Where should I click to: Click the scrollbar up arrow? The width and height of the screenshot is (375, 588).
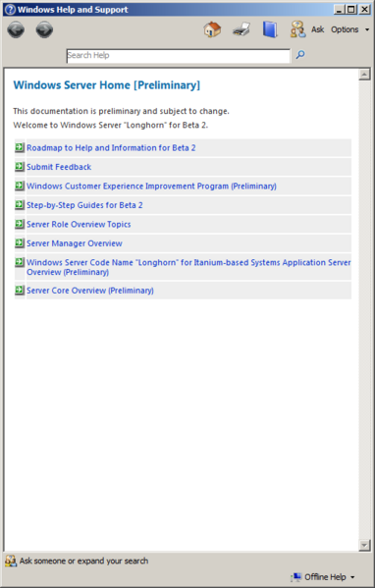click(x=364, y=75)
